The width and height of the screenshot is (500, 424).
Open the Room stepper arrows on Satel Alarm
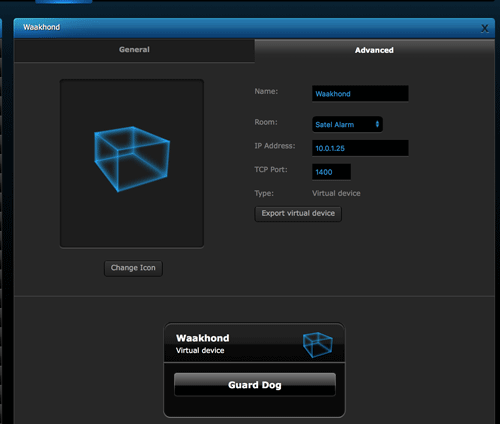click(x=377, y=124)
